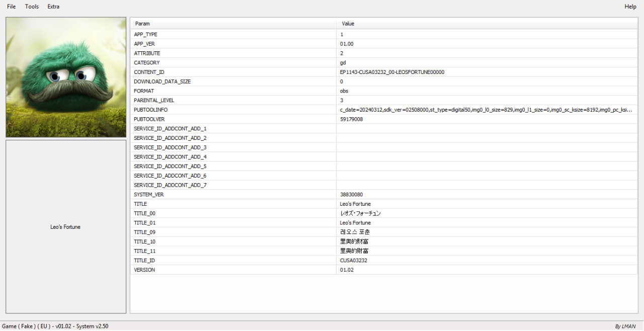Select the TITLE_09 parameter name
644x331 pixels.
point(145,232)
